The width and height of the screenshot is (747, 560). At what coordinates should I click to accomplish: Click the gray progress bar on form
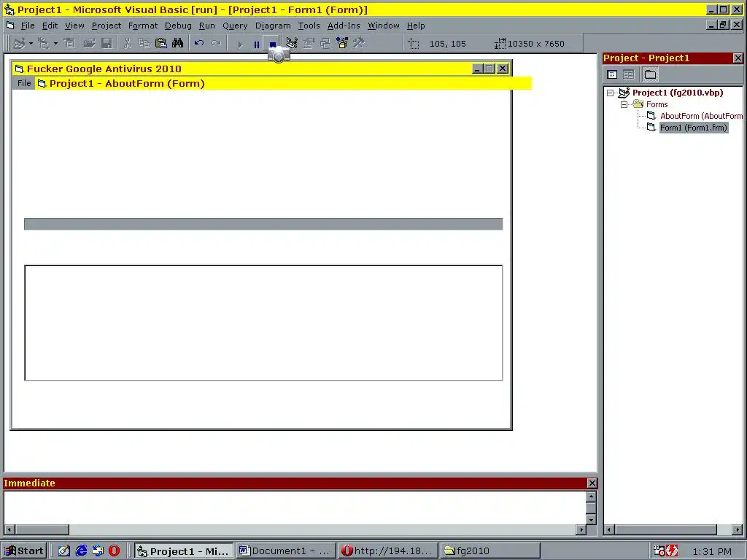[x=263, y=224]
